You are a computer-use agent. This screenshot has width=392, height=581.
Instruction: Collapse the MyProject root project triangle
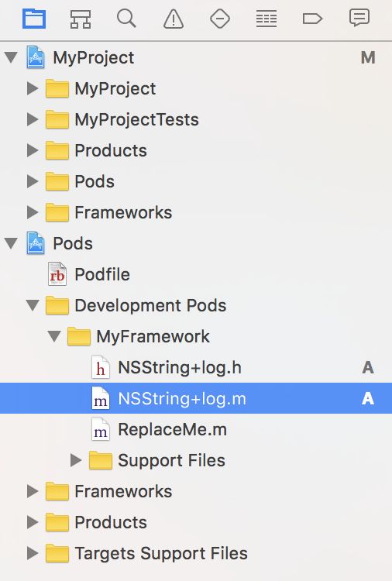click(x=11, y=57)
